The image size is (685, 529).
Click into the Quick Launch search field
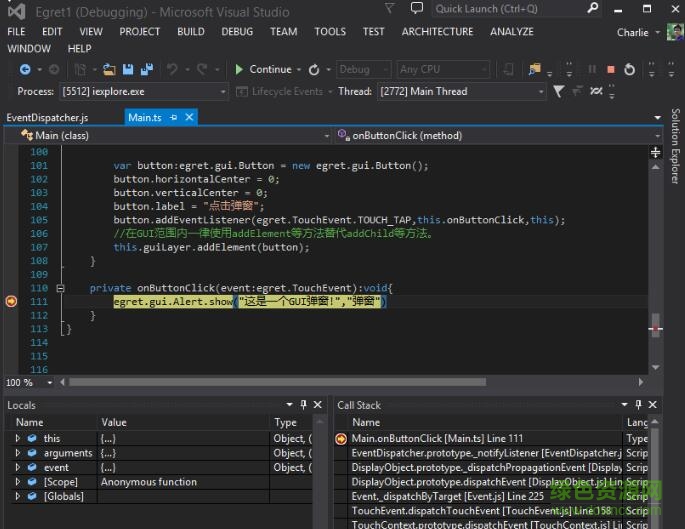500,9
